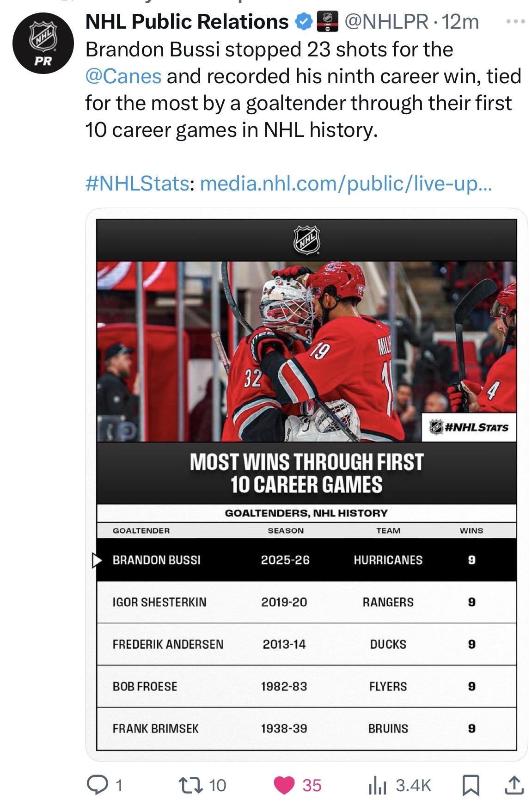Open the three-dot more options menu
This screenshot has height=806, width=532.
point(515,22)
